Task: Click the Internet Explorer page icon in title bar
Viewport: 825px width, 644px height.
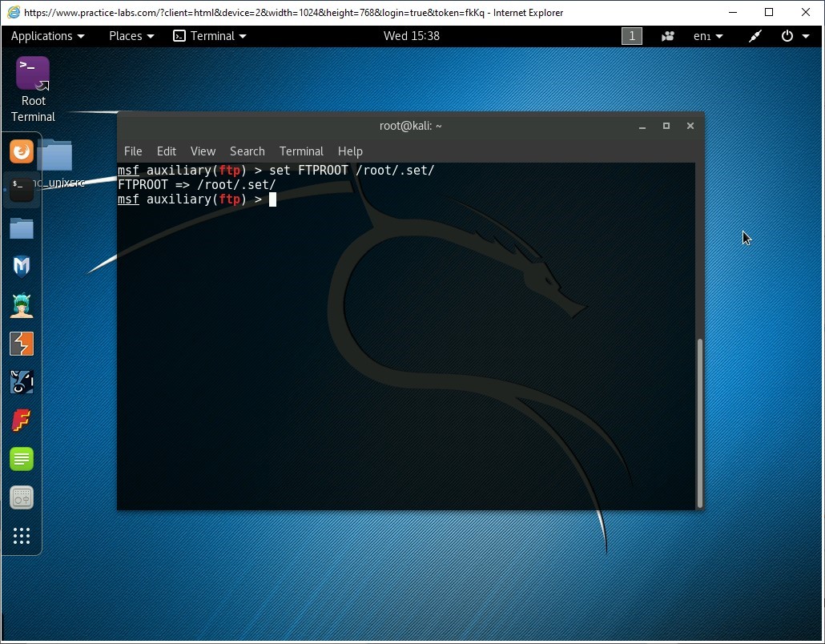Action: pyautogui.click(x=14, y=12)
